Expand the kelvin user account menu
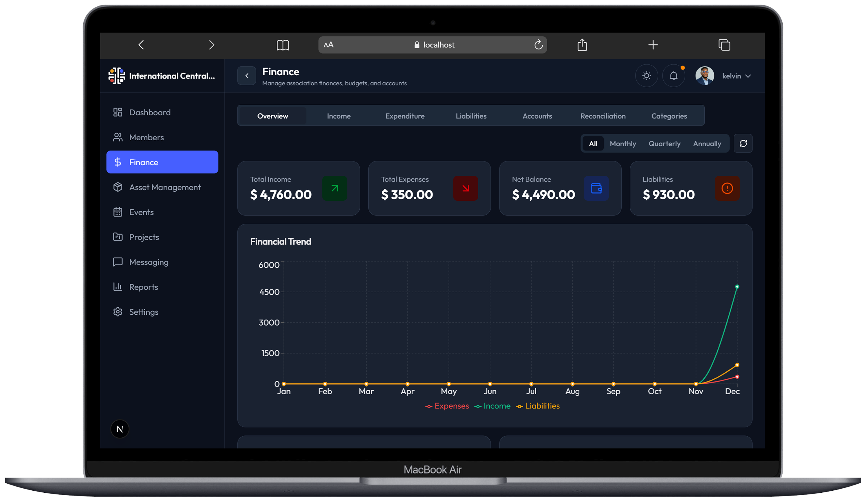 click(x=736, y=76)
